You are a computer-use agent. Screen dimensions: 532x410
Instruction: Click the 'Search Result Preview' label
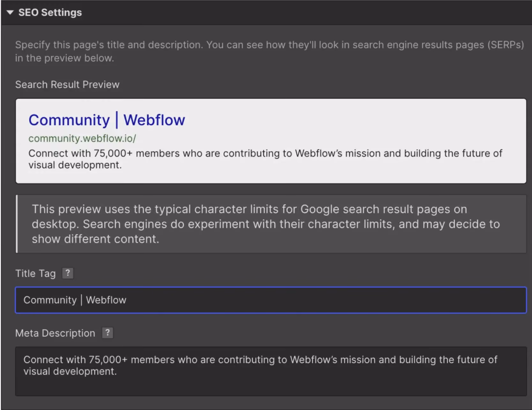pyautogui.click(x=67, y=84)
